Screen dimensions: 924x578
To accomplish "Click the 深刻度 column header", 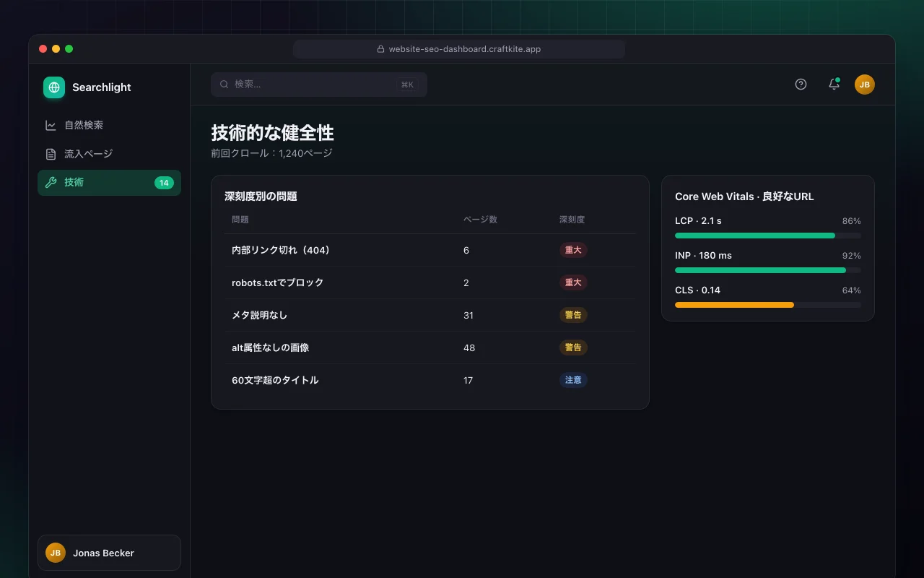I will coord(572,220).
